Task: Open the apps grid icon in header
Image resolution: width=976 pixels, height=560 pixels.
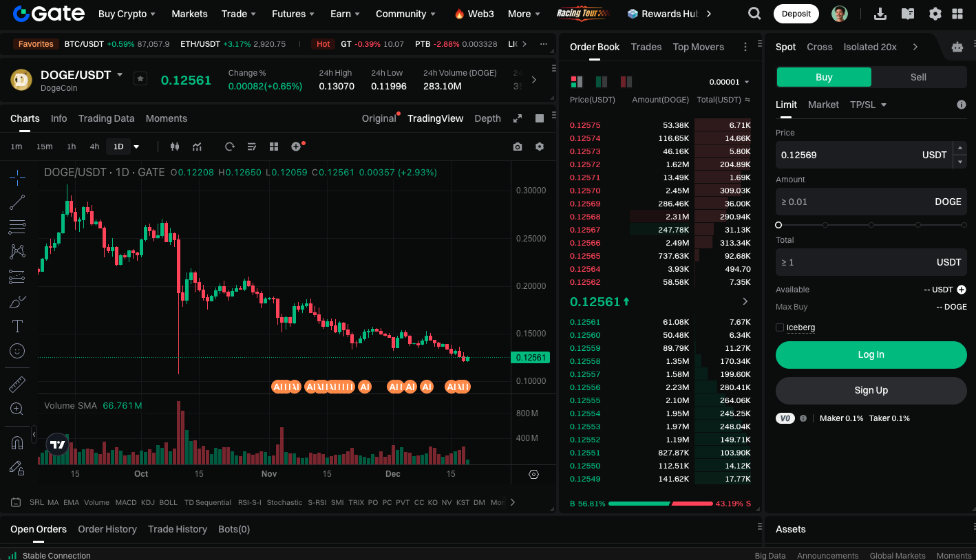Action: 957,14
